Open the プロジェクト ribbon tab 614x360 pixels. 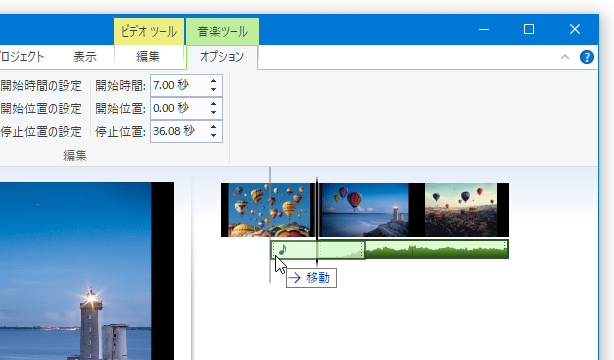pyautogui.click(x=22, y=57)
